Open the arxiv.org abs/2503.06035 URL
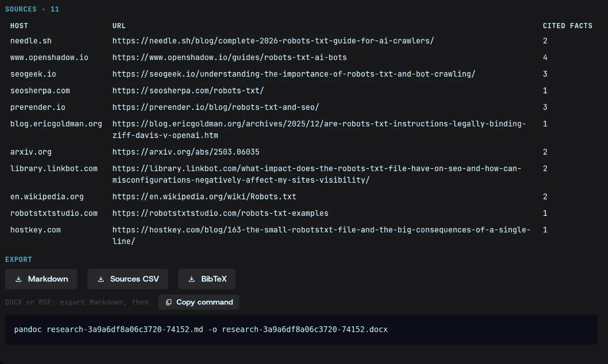Screen dimensions: 608x364 click(x=186, y=152)
